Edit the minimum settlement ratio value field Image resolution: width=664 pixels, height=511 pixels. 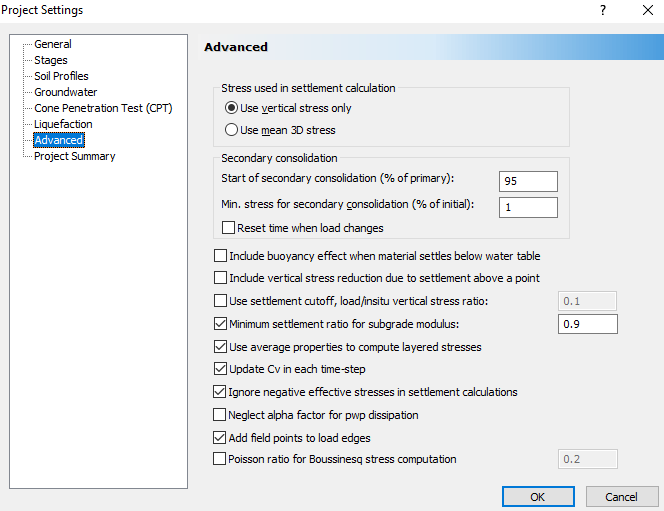[587, 324]
